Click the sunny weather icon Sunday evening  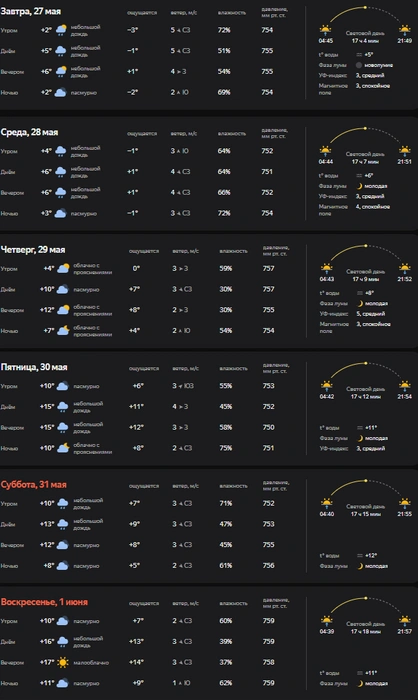(63, 662)
